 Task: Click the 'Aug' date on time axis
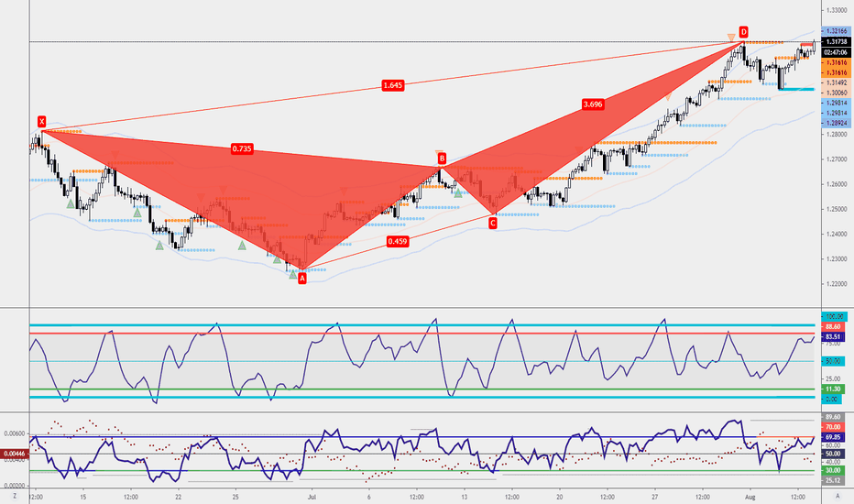point(750,497)
